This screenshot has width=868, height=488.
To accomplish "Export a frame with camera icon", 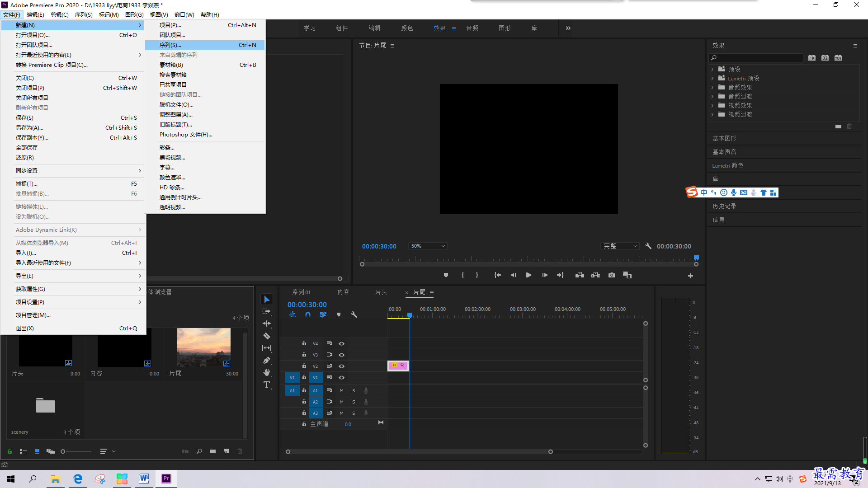I will [x=612, y=275].
